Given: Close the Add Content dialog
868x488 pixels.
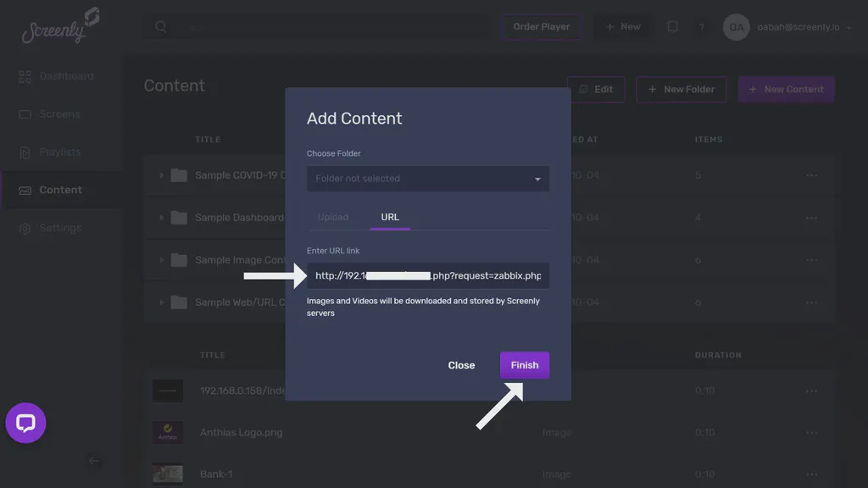Looking at the screenshot, I should pyautogui.click(x=461, y=364).
